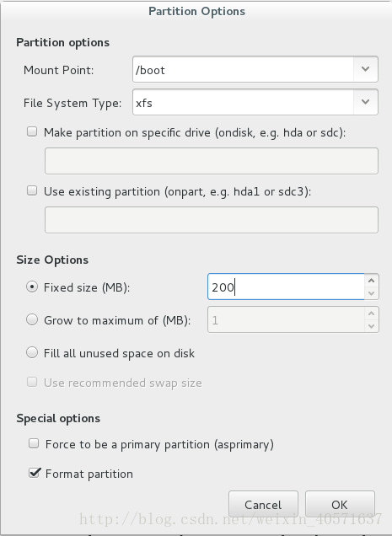Screen dimensions: 392x536
Task: Click the Mount Point text field showing /boot
Action: click(243, 69)
